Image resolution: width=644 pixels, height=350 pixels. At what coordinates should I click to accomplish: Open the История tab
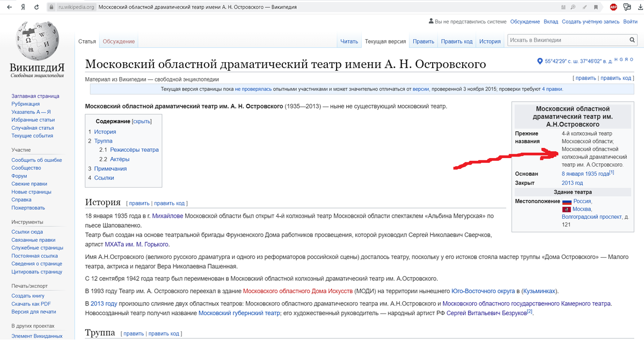tap(490, 41)
